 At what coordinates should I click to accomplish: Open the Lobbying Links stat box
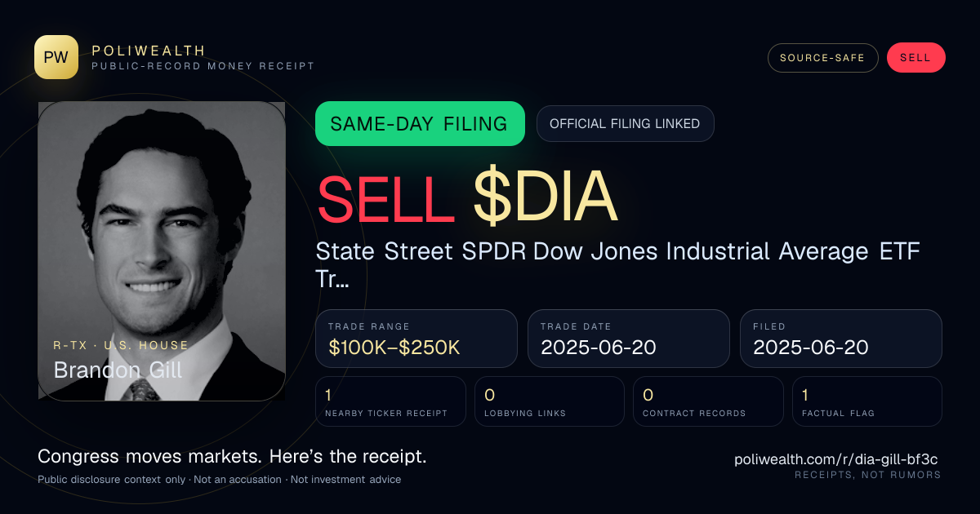click(x=550, y=401)
